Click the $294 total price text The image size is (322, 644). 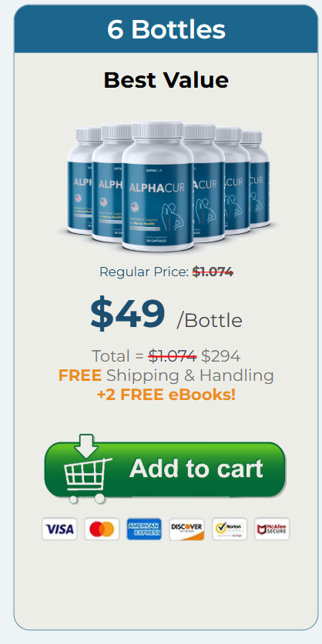[221, 356]
